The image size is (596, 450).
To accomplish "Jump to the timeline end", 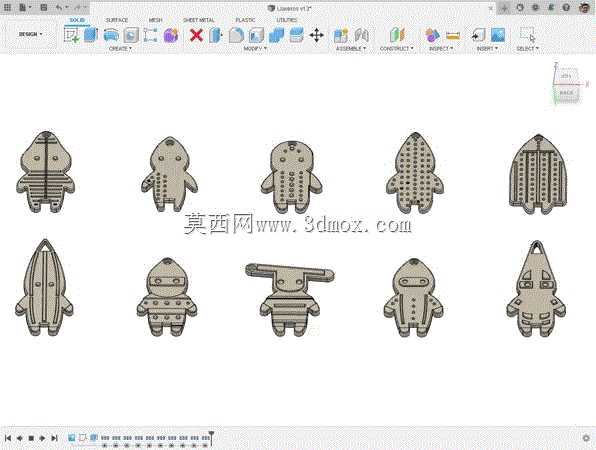I will (x=54, y=438).
